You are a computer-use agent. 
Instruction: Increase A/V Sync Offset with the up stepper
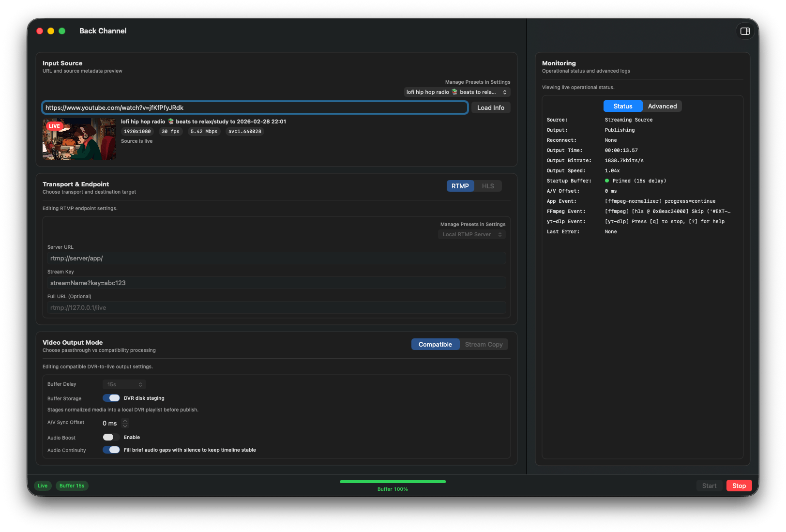(x=125, y=421)
